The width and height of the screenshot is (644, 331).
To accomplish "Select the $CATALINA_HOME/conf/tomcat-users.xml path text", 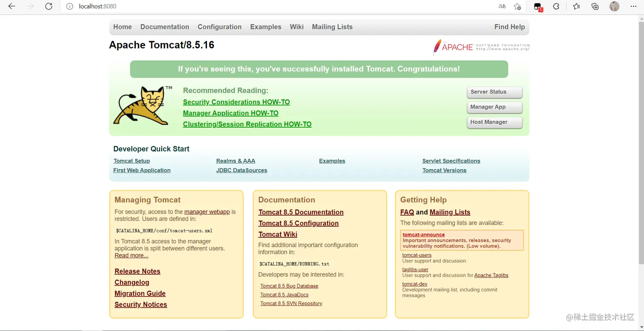I will pos(164,231).
